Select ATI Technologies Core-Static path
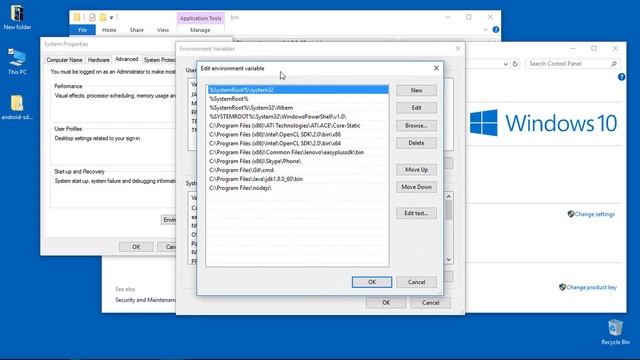 tap(298, 126)
